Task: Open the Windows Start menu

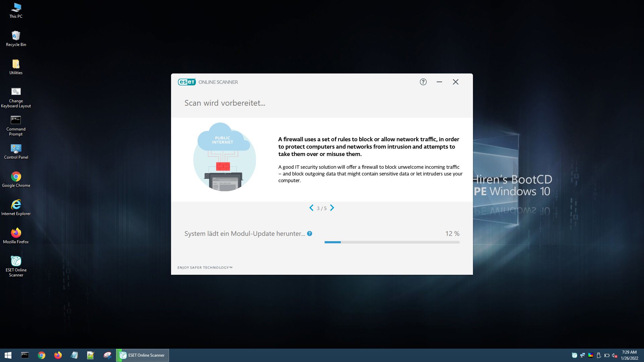Action: click(x=8, y=355)
